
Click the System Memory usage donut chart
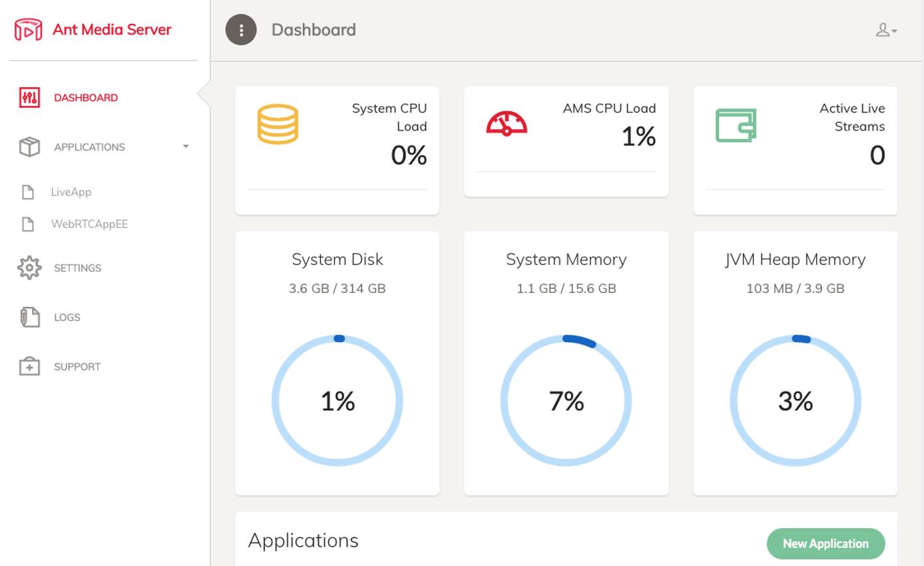[567, 401]
